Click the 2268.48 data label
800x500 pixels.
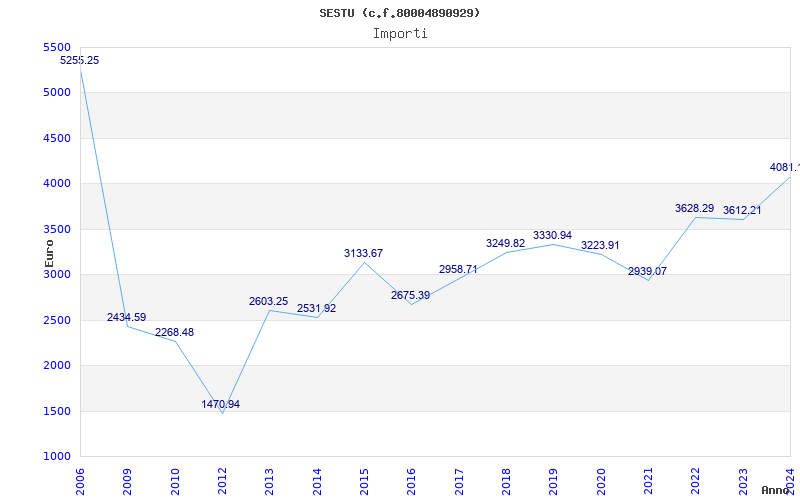coord(174,332)
